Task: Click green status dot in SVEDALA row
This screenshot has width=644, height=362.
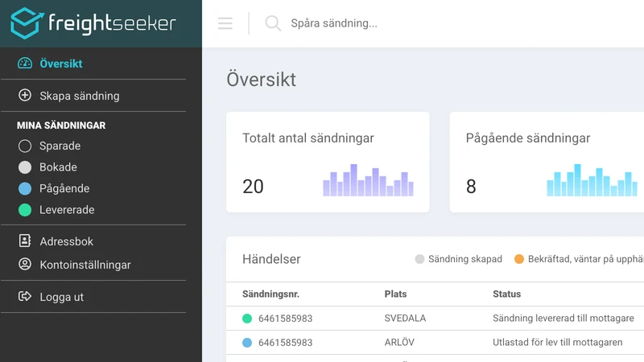Action: [247, 318]
